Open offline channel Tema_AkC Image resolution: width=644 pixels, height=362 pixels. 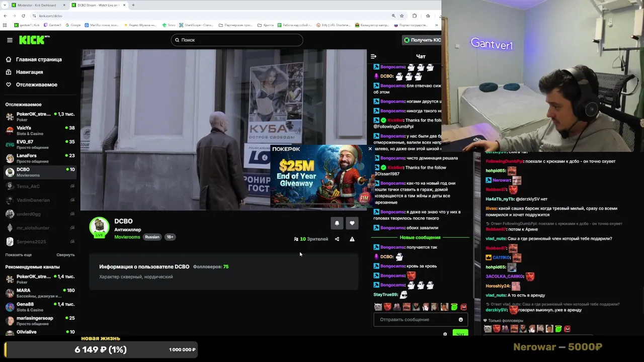tap(40, 186)
